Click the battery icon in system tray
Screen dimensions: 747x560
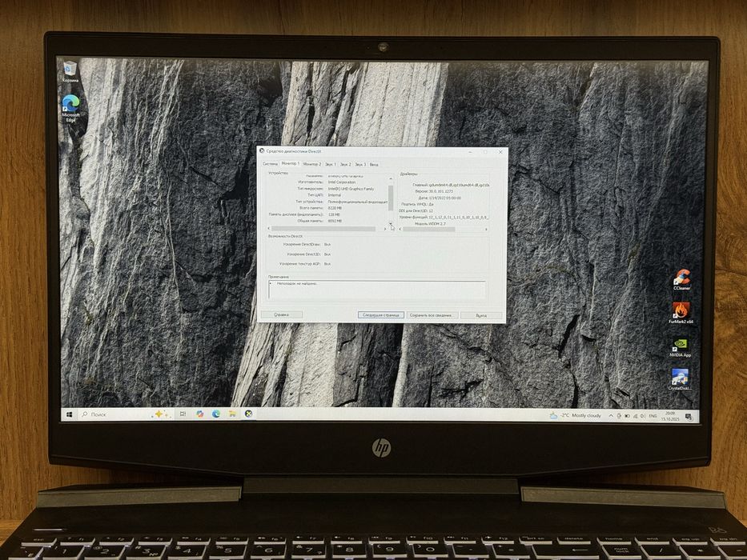(627, 416)
